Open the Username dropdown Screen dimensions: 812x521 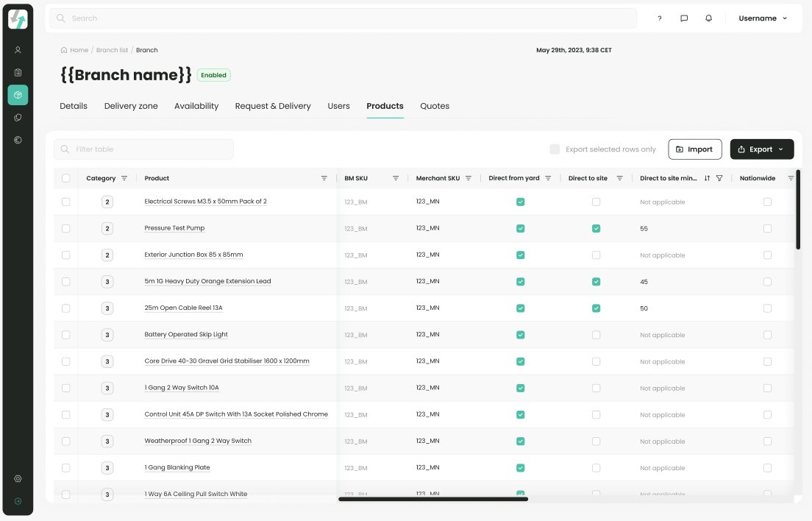pyautogui.click(x=763, y=18)
